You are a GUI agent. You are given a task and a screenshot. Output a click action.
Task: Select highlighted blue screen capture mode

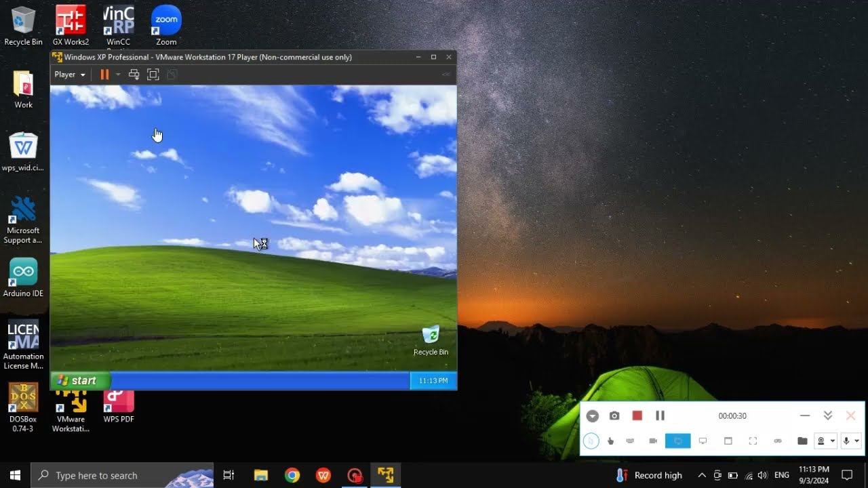pos(677,441)
